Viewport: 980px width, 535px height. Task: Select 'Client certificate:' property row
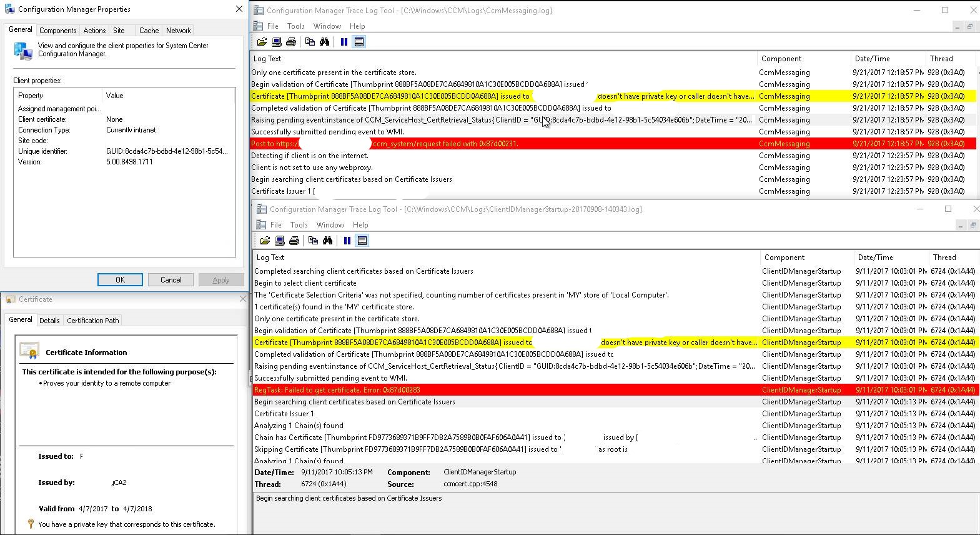click(x=124, y=119)
